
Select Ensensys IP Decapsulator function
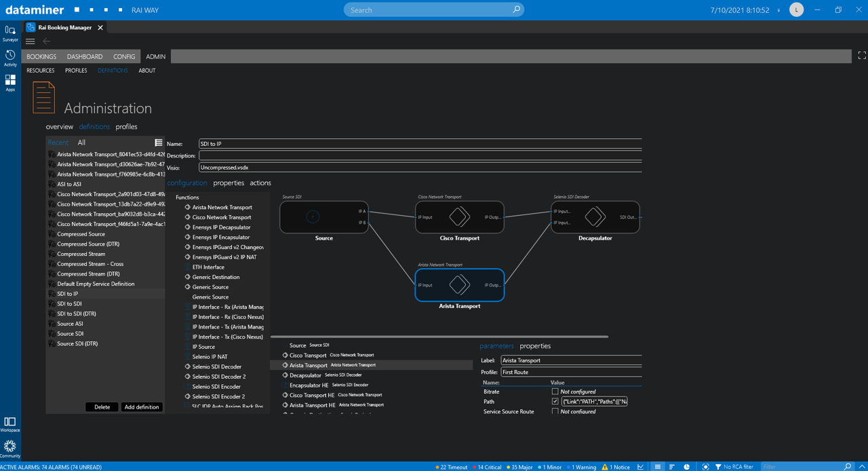coord(221,227)
